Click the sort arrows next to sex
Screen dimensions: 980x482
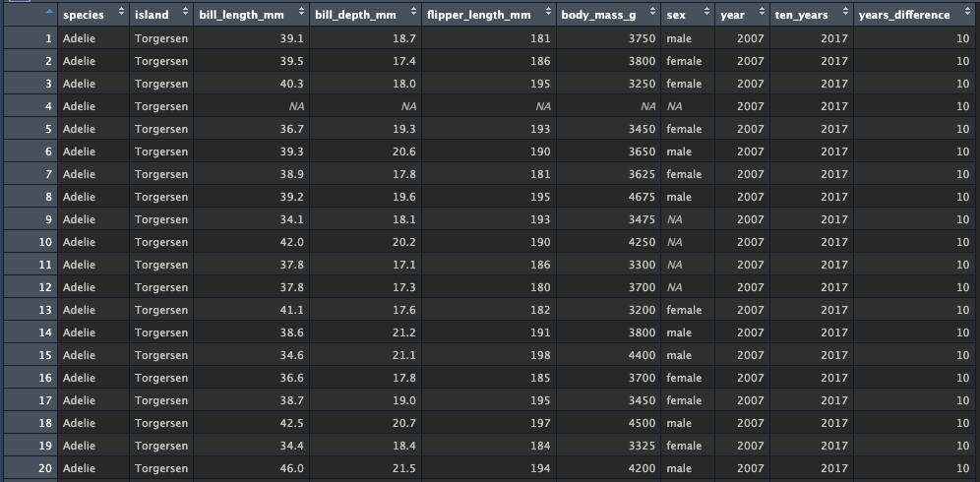pyautogui.click(x=707, y=11)
